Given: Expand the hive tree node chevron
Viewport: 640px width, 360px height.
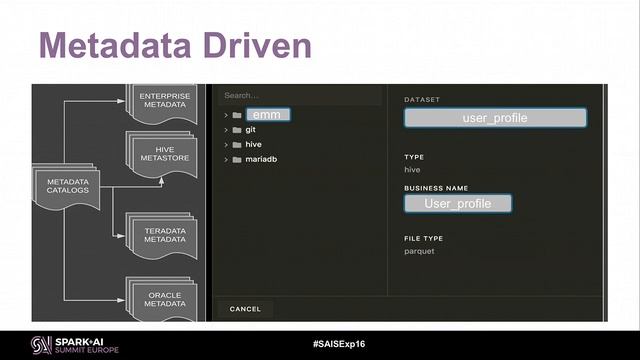Looking at the screenshot, I should (x=226, y=144).
